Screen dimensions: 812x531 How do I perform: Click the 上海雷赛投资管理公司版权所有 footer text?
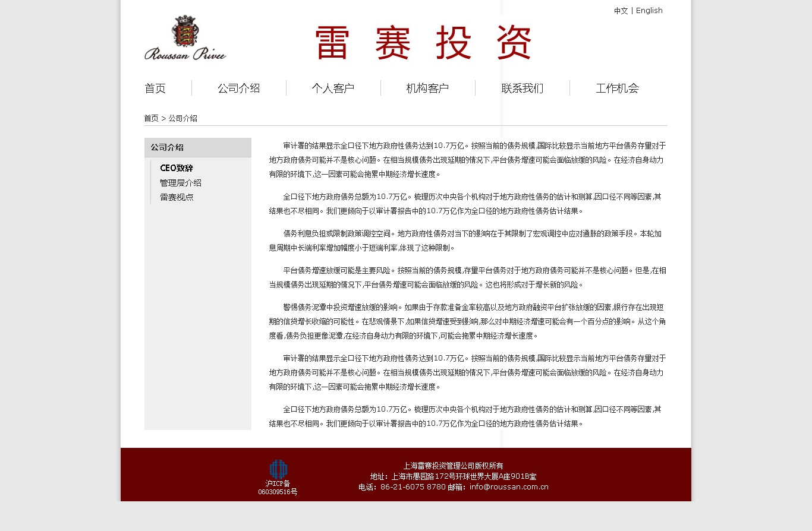click(453, 466)
